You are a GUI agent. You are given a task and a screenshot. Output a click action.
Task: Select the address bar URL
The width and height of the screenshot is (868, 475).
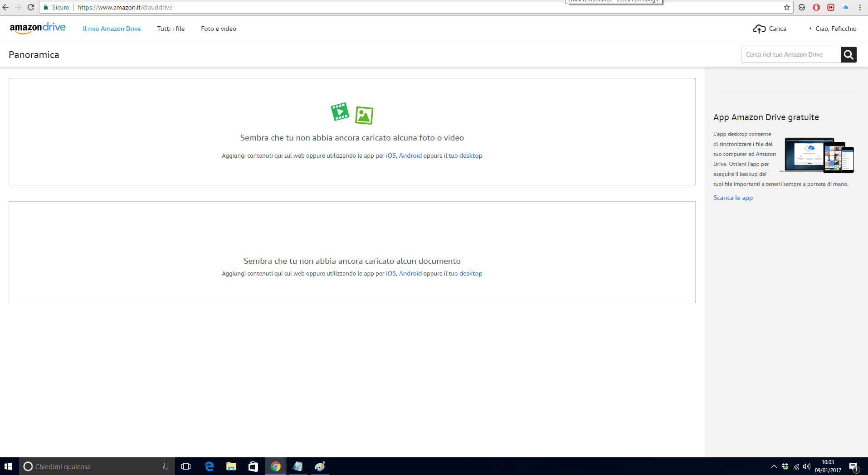[x=125, y=7]
